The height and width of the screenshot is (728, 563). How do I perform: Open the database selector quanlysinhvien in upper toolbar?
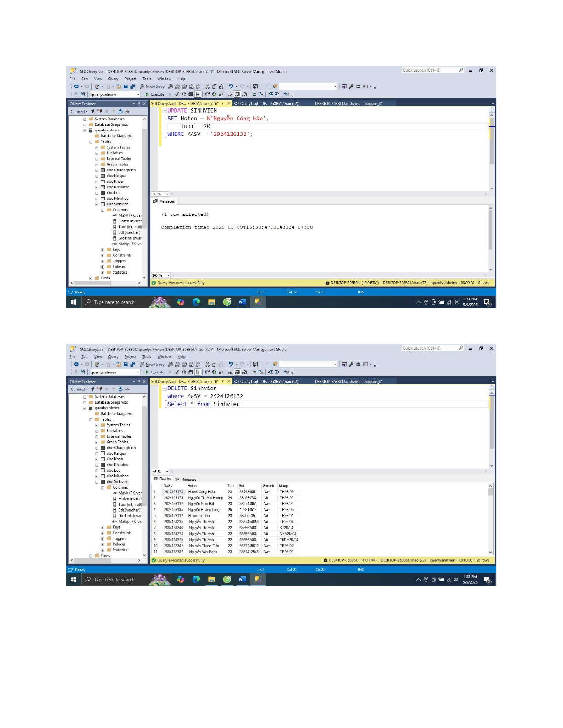pyautogui.click(x=115, y=95)
